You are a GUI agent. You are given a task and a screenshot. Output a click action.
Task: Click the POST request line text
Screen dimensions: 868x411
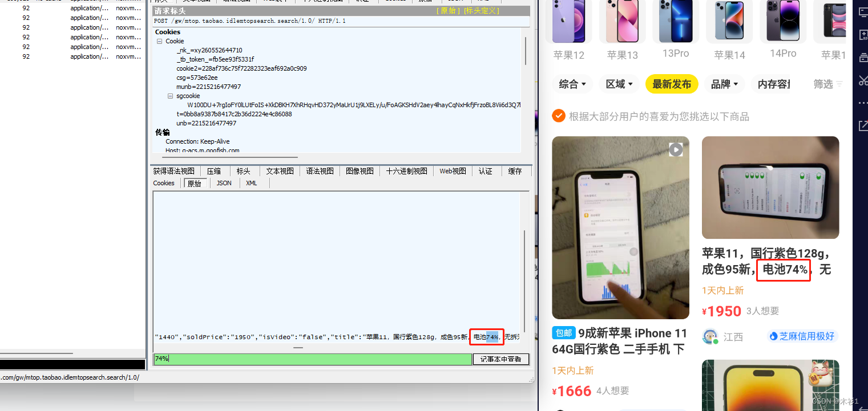point(250,21)
